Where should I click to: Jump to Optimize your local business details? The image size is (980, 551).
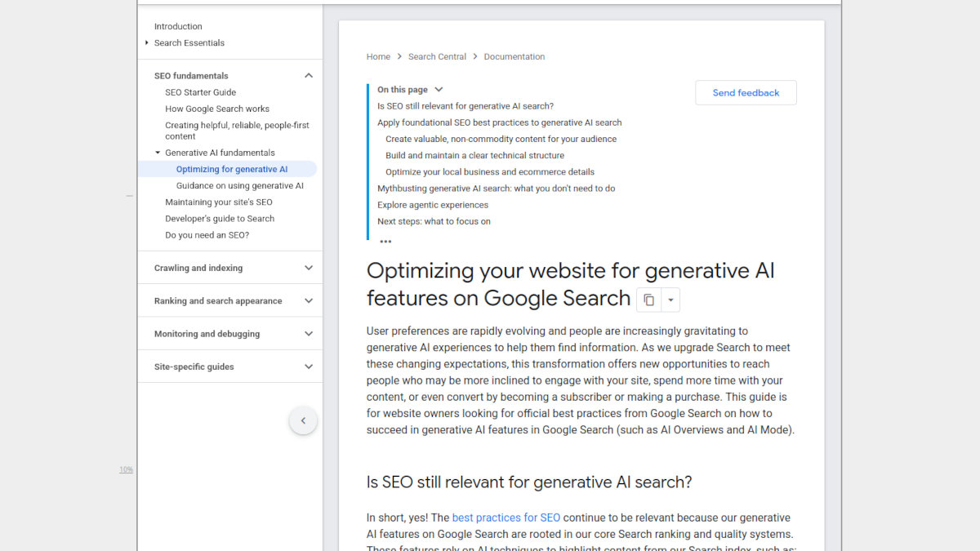click(490, 171)
